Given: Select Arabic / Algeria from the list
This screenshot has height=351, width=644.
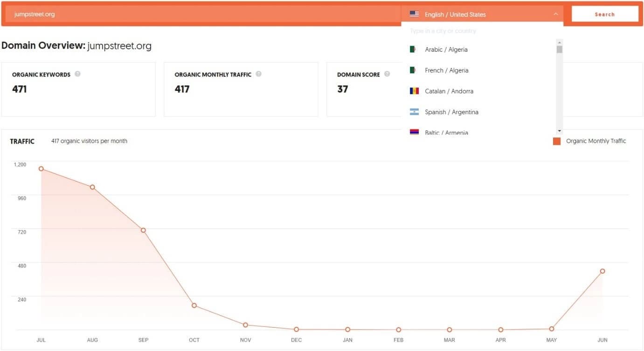Looking at the screenshot, I should pyautogui.click(x=479, y=49).
